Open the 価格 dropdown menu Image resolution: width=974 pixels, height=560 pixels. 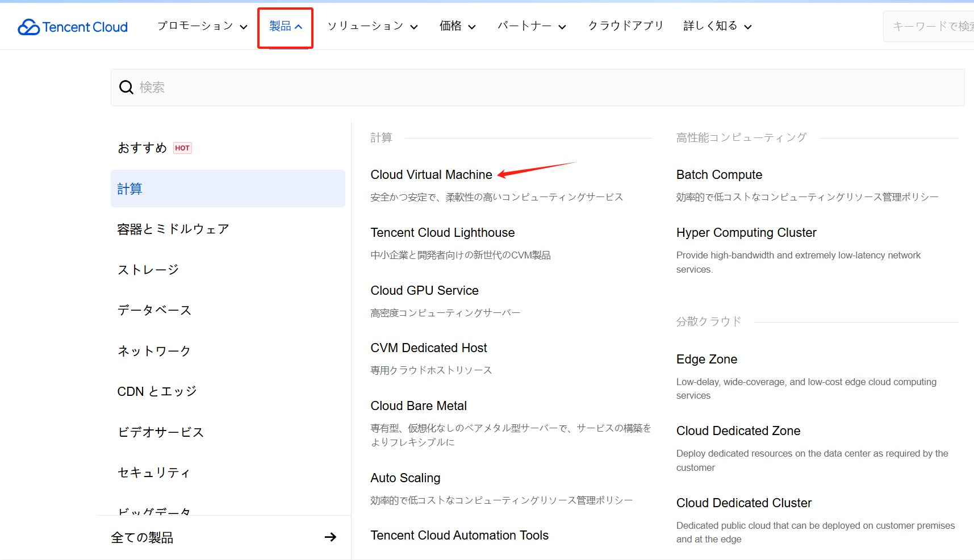pyautogui.click(x=457, y=26)
